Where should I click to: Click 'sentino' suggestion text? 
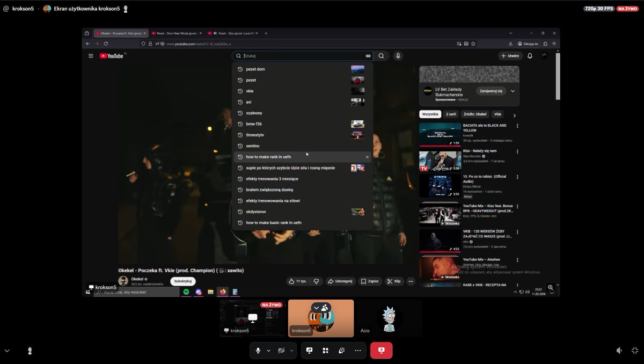click(253, 146)
